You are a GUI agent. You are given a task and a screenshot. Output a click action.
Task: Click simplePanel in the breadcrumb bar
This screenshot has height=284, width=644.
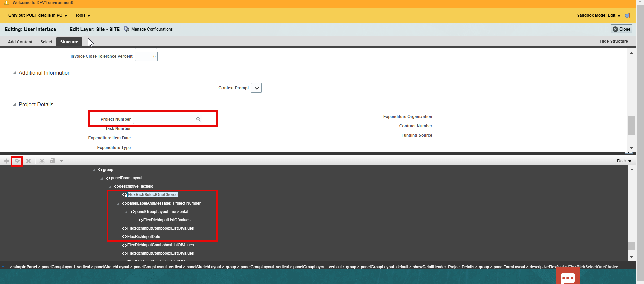[x=25, y=267]
